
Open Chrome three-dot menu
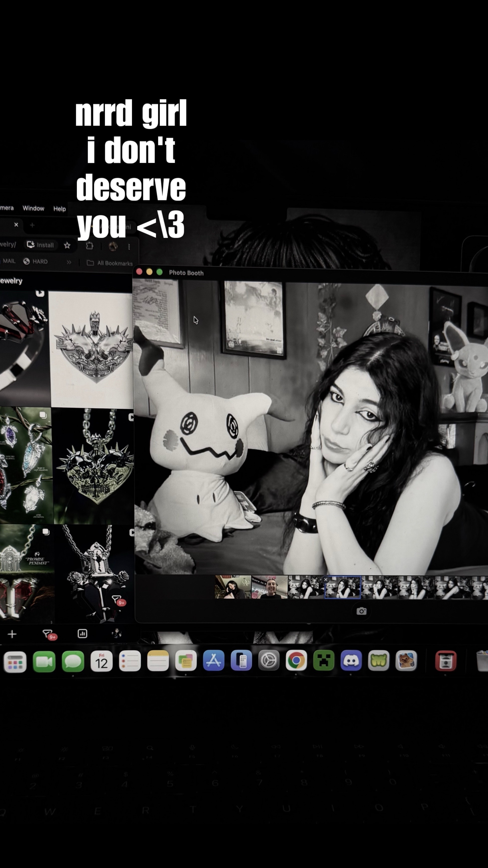129,247
